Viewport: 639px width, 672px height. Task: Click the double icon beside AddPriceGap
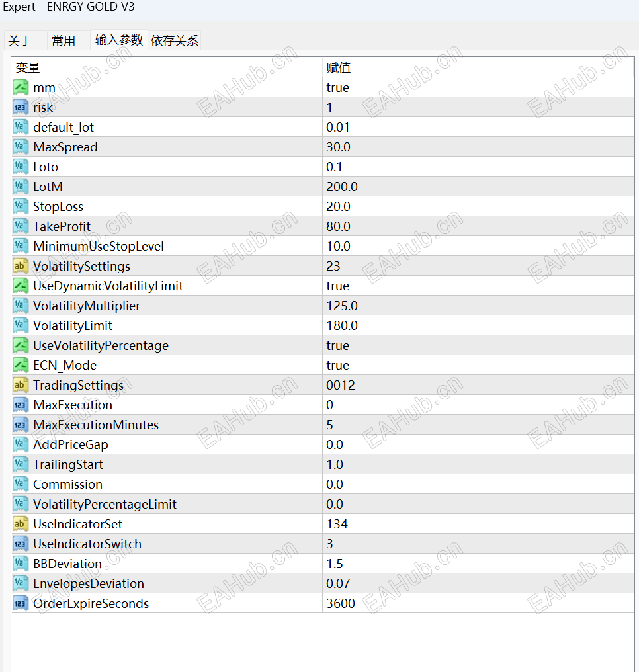tap(20, 444)
